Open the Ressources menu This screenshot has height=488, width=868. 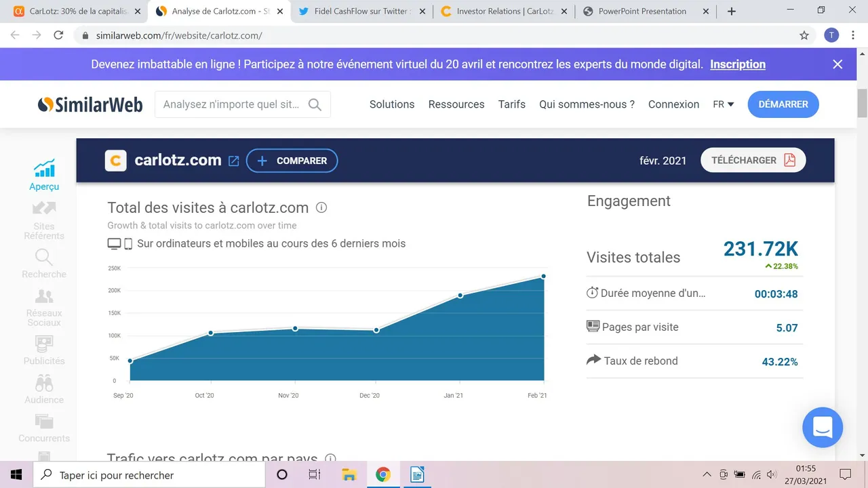tap(456, 104)
